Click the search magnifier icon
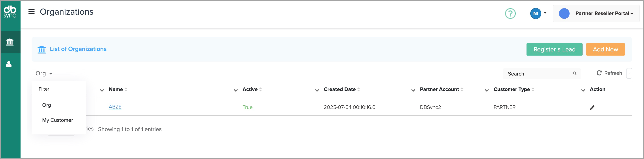This screenshot has width=644, height=159. click(574, 74)
